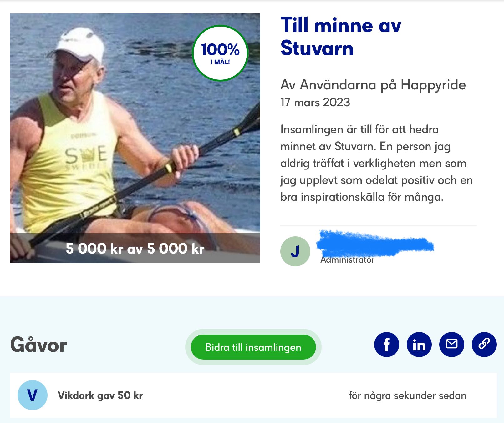Select the Vikdork gav 50 kr entry

pyautogui.click(x=253, y=395)
